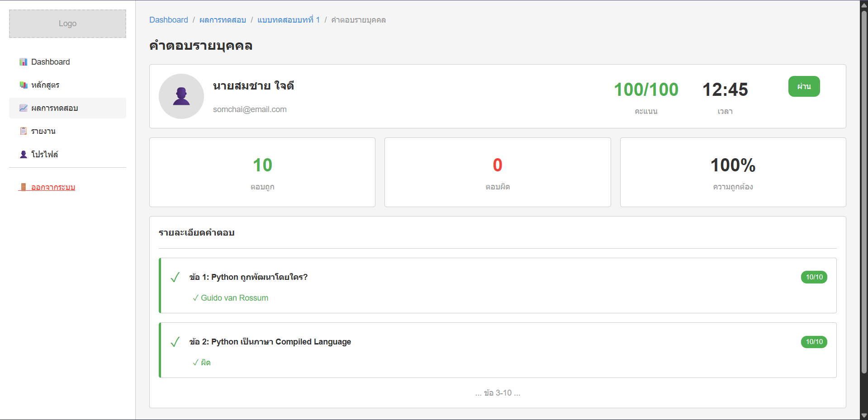The width and height of the screenshot is (868, 420).
Task: Click ผลการทดสอบ breadcrumb link
Action: pos(223,20)
